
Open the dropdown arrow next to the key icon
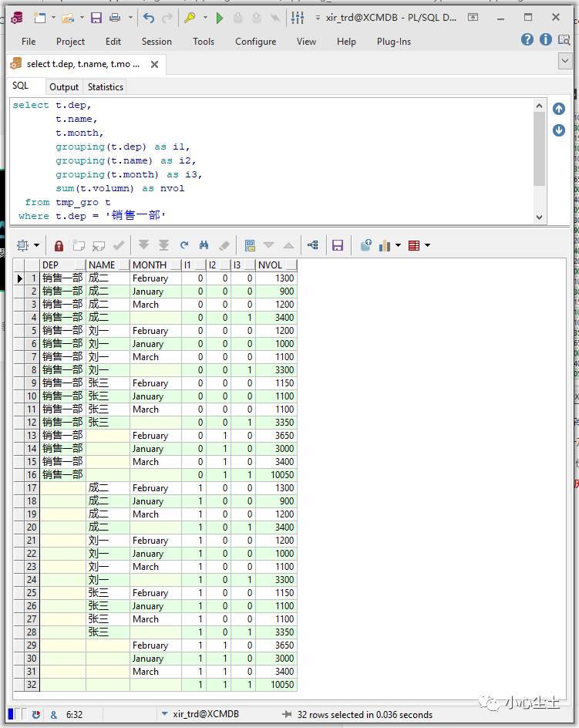pyautogui.click(x=205, y=18)
